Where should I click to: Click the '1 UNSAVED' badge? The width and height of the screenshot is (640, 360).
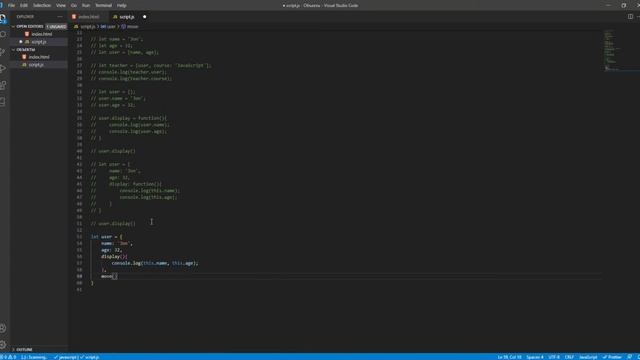coord(56,27)
